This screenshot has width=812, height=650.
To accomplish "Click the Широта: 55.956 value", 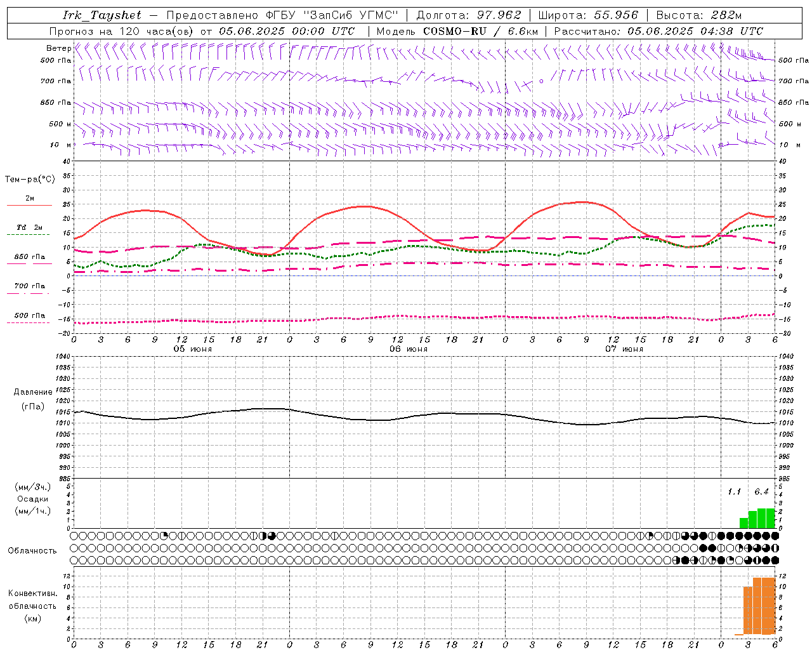I will [x=588, y=15].
